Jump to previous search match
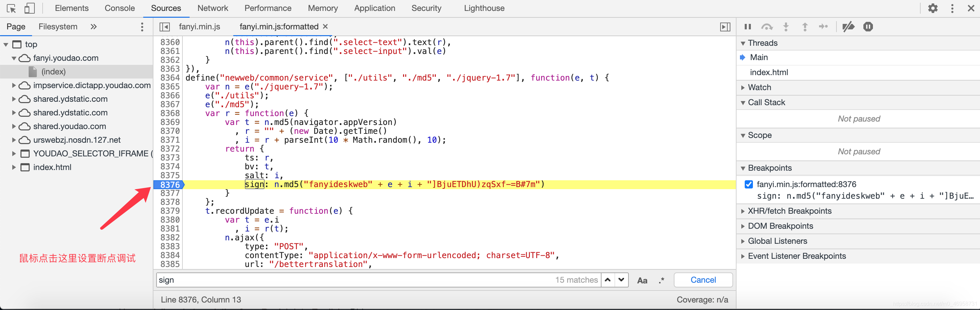 click(608, 280)
